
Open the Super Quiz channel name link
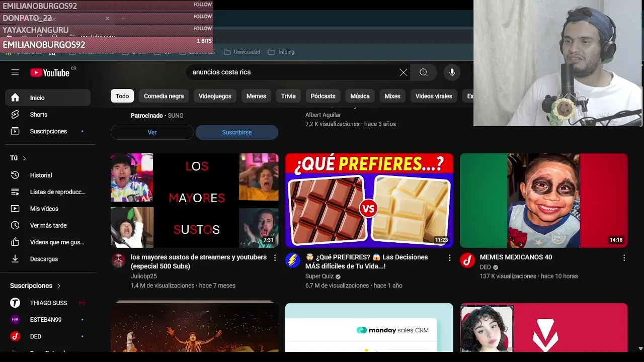319,276
